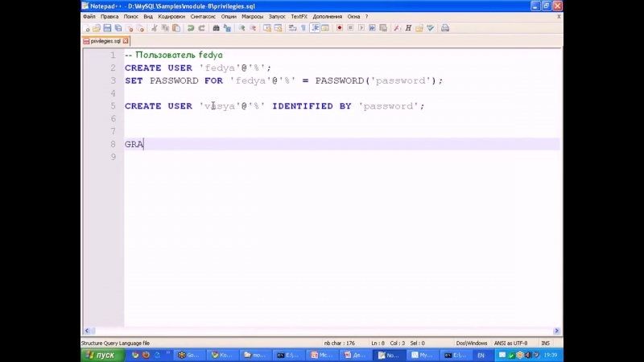This screenshot has width=644, height=362.
Task: Toggle INS insert mode in status bar
Action: pos(545,343)
